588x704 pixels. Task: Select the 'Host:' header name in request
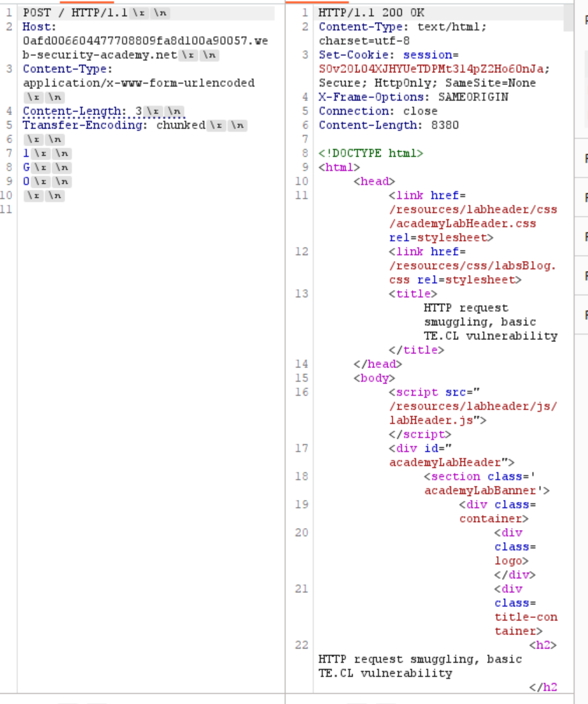pos(39,27)
